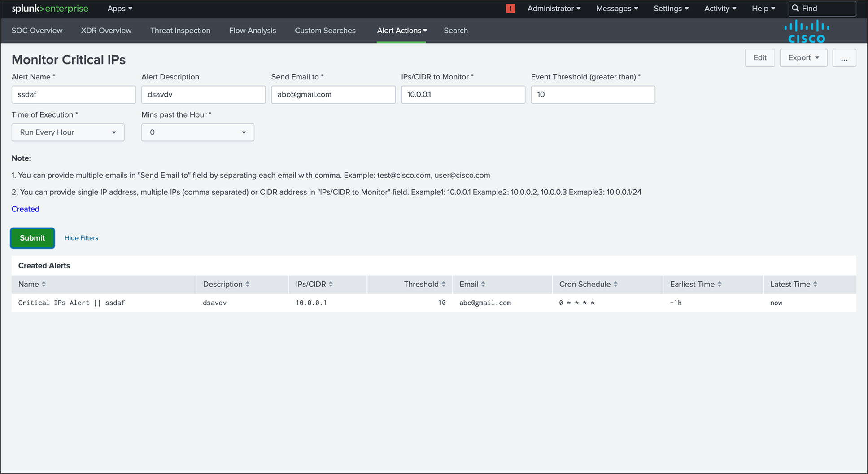Expand the Export dropdown button
Image resolution: width=868 pixels, height=474 pixels.
pyautogui.click(x=803, y=58)
